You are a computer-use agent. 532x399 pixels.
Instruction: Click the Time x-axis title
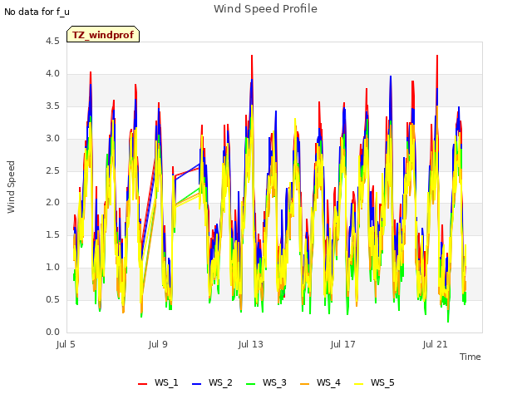click(470, 357)
